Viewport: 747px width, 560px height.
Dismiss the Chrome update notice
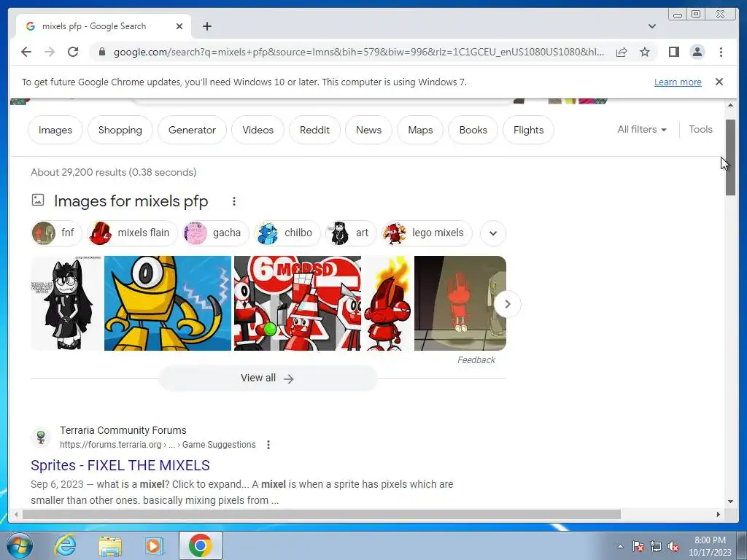719,82
